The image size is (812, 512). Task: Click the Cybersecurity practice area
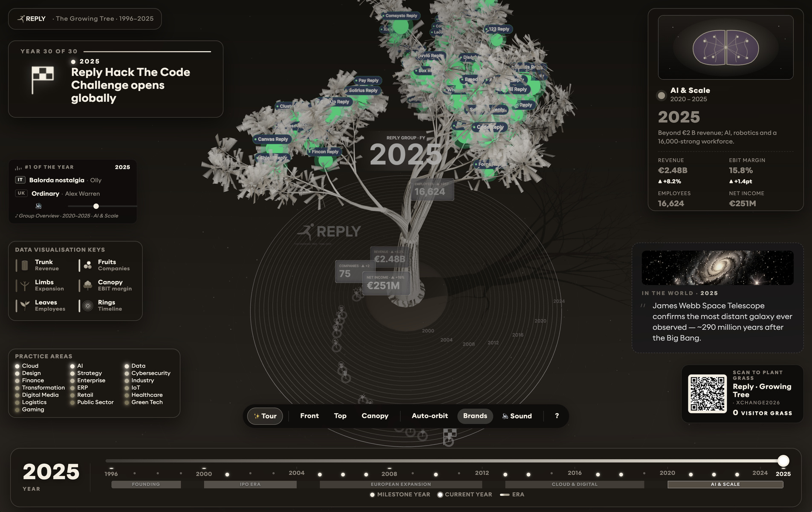tap(150, 373)
